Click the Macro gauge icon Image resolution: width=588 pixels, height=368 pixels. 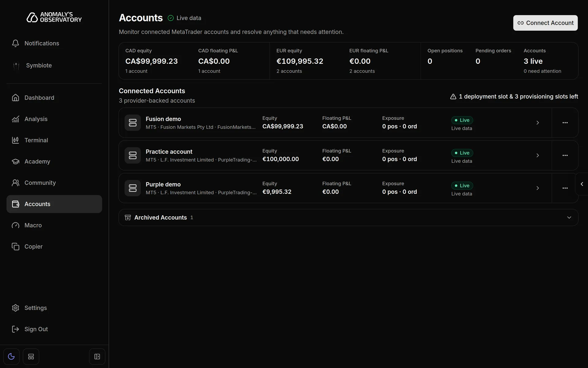point(15,225)
